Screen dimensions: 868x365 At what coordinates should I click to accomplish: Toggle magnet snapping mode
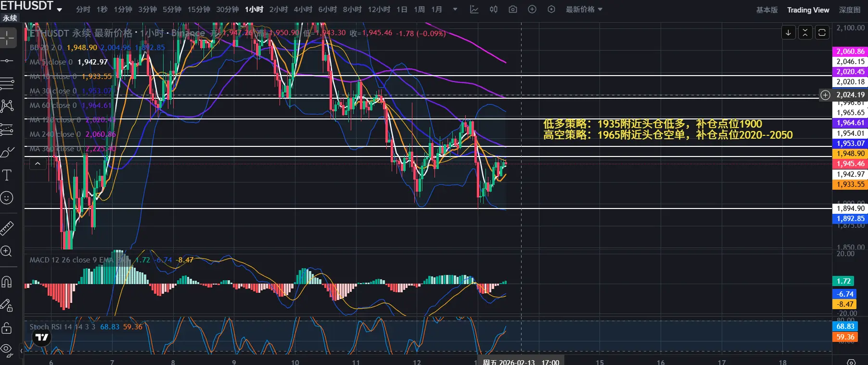pos(7,281)
